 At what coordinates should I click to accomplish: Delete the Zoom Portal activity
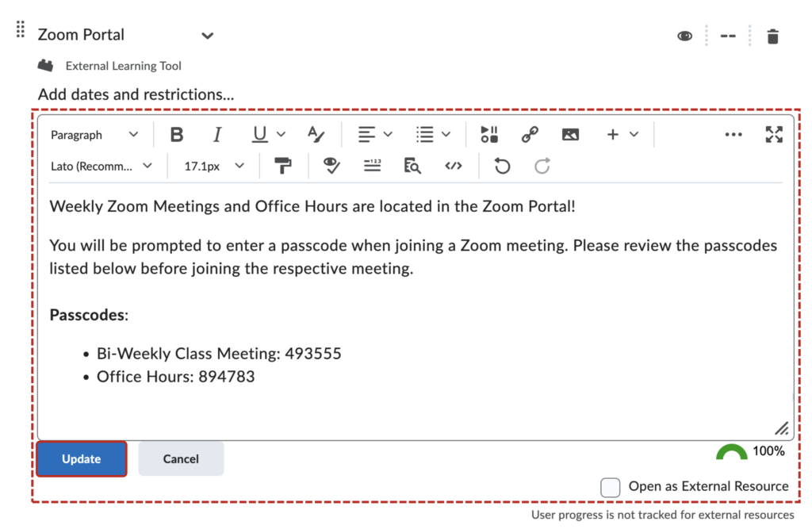(x=773, y=36)
